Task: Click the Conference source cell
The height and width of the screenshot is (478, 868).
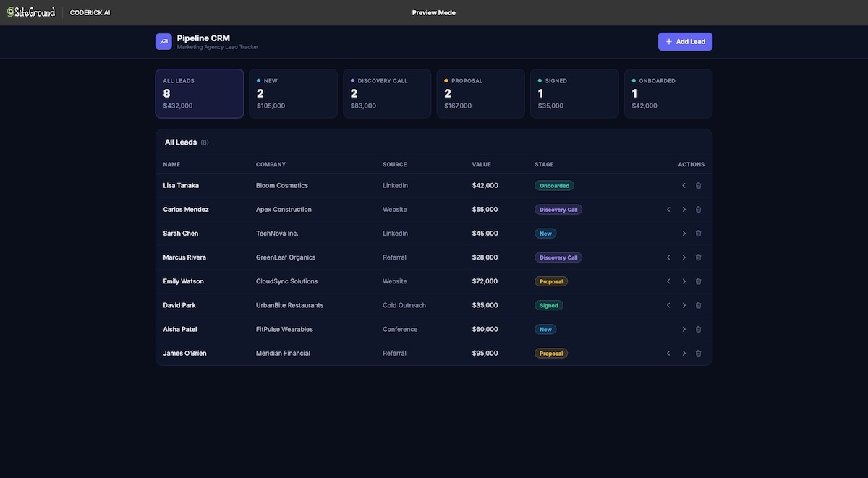Action: point(400,329)
